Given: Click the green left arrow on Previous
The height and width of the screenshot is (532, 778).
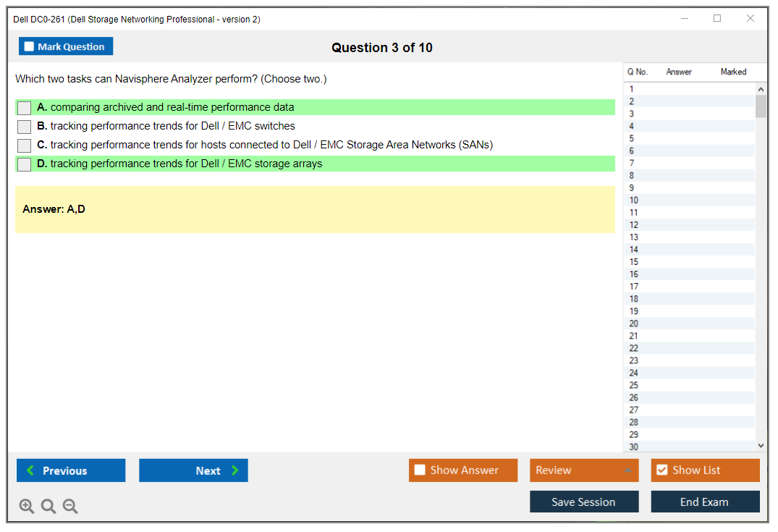Looking at the screenshot, I should (x=30, y=470).
